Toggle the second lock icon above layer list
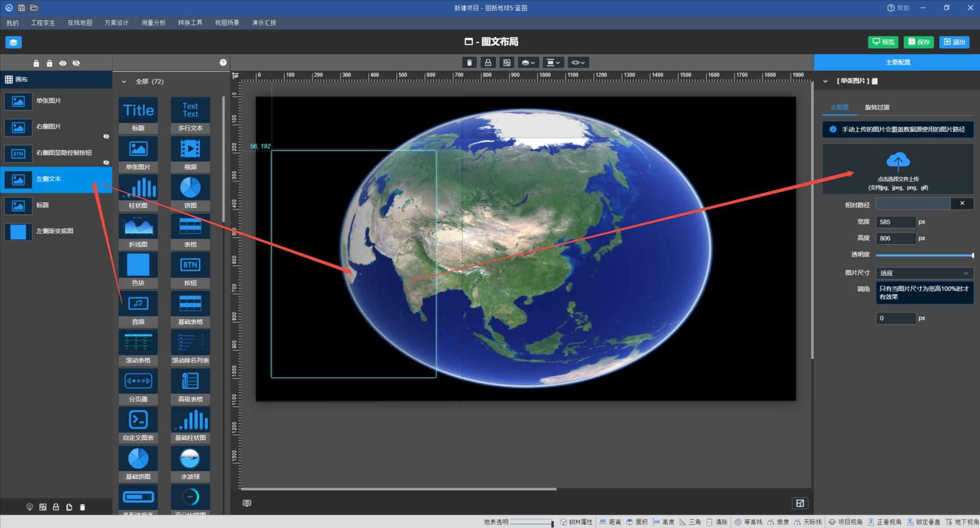This screenshot has width=980, height=528. pyautogui.click(x=50, y=64)
